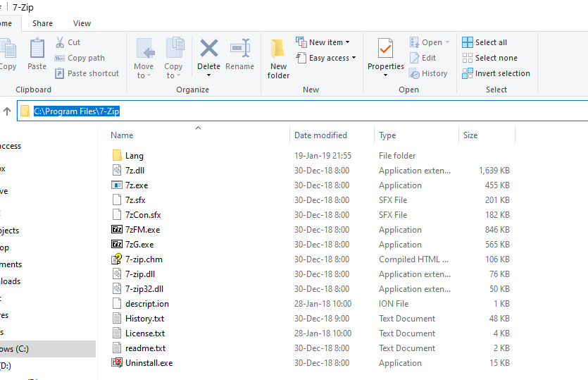Sort by Size column header
Viewport: 588px width, 380px height.
click(x=470, y=135)
